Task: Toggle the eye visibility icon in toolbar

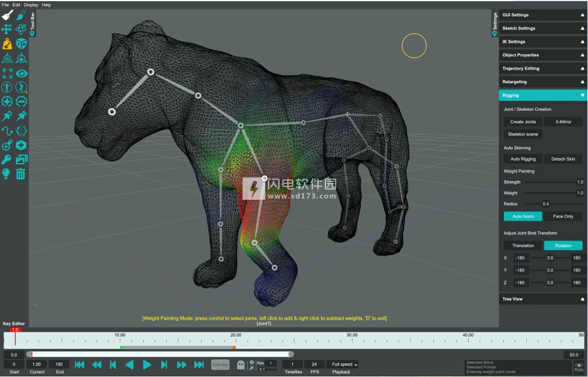Action: click(21, 73)
